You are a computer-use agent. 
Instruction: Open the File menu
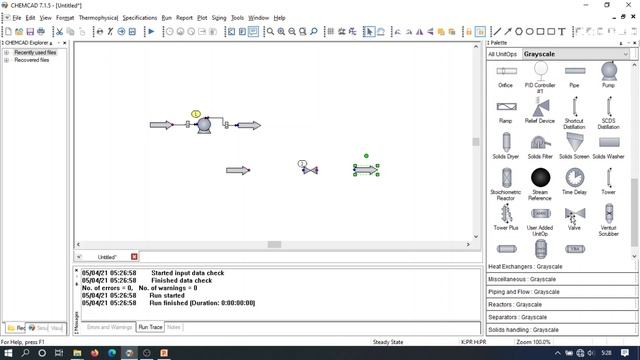[x=17, y=18]
